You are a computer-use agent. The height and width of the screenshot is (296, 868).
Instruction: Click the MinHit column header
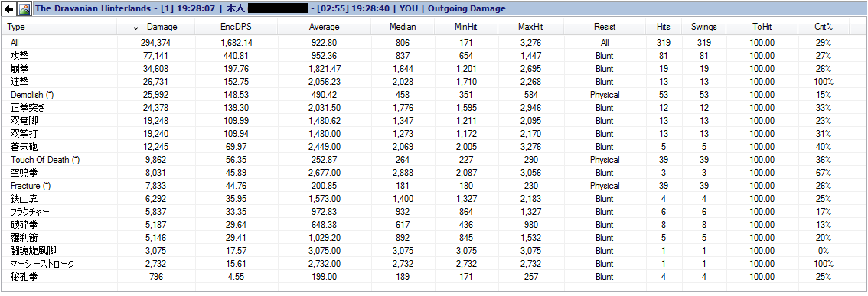pos(465,27)
